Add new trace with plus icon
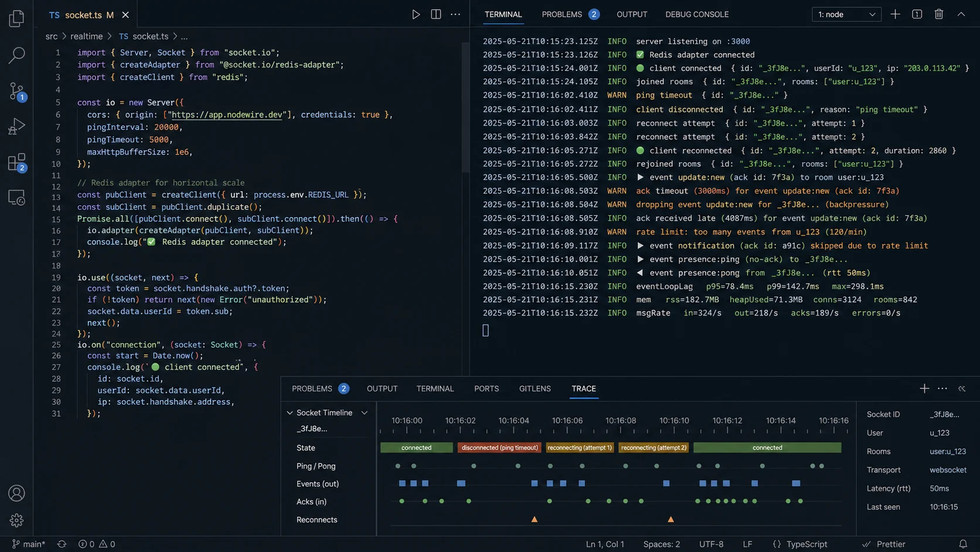 tap(924, 388)
